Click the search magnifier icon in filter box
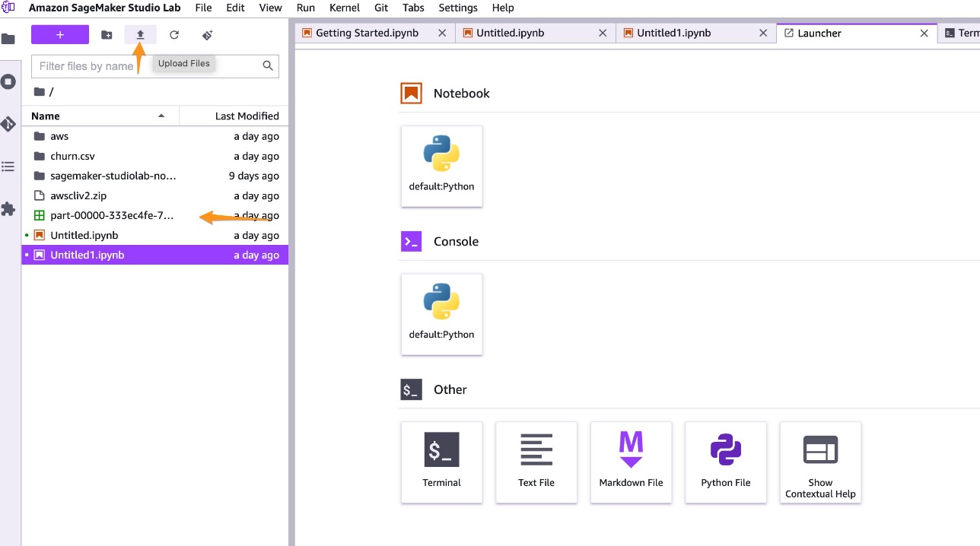 268,66
